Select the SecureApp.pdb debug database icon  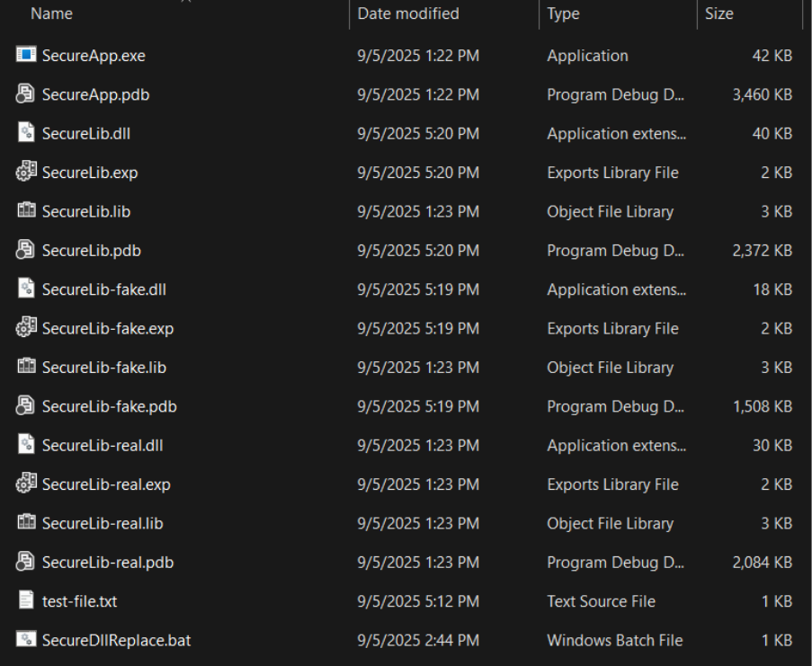(x=24, y=94)
